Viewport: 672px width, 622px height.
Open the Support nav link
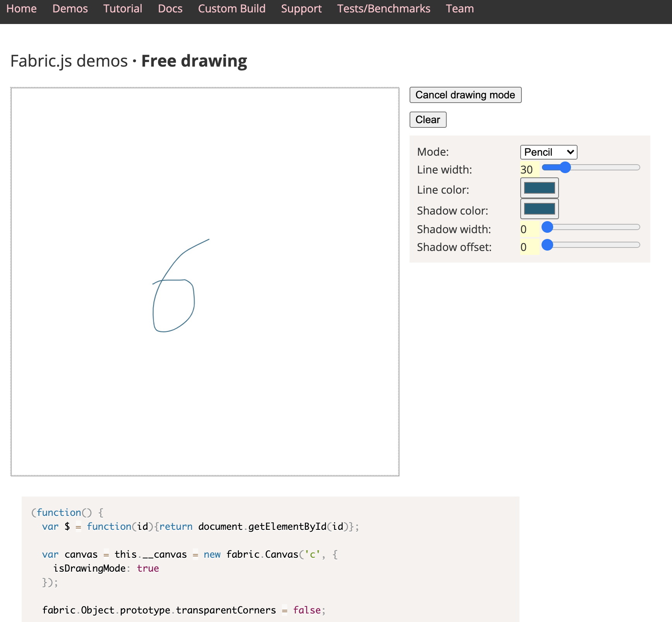coord(302,9)
